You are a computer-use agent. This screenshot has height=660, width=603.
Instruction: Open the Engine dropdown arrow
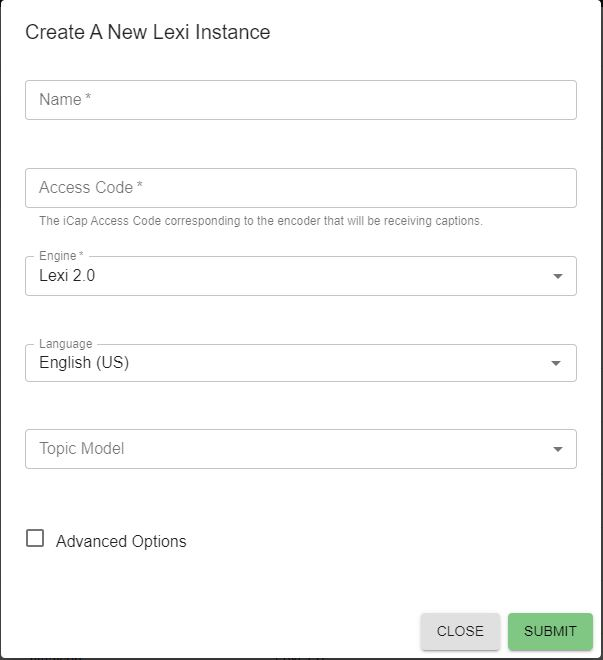pyautogui.click(x=557, y=277)
